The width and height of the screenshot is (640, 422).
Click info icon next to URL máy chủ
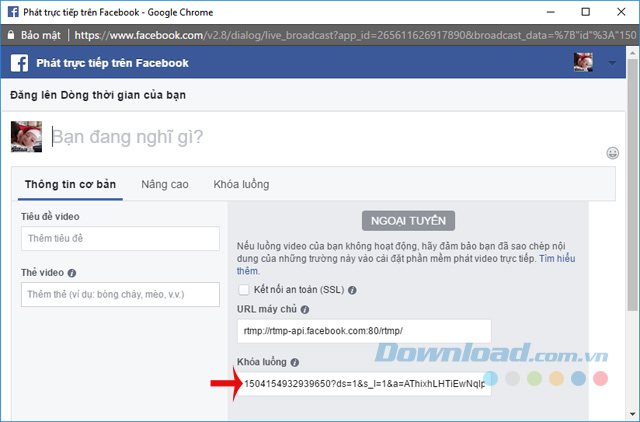304,310
